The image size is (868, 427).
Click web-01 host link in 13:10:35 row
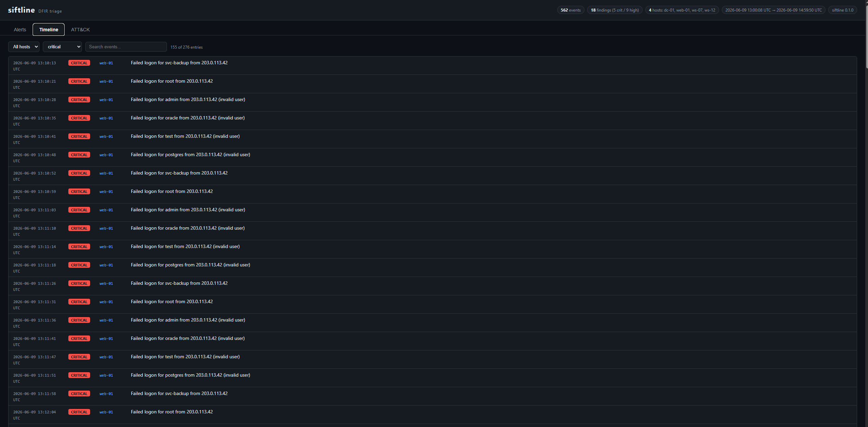106,118
